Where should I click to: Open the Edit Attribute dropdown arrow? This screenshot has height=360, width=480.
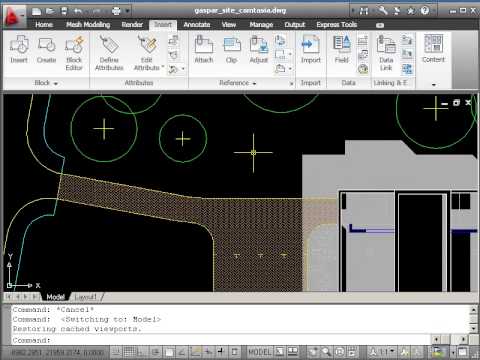coord(163,67)
